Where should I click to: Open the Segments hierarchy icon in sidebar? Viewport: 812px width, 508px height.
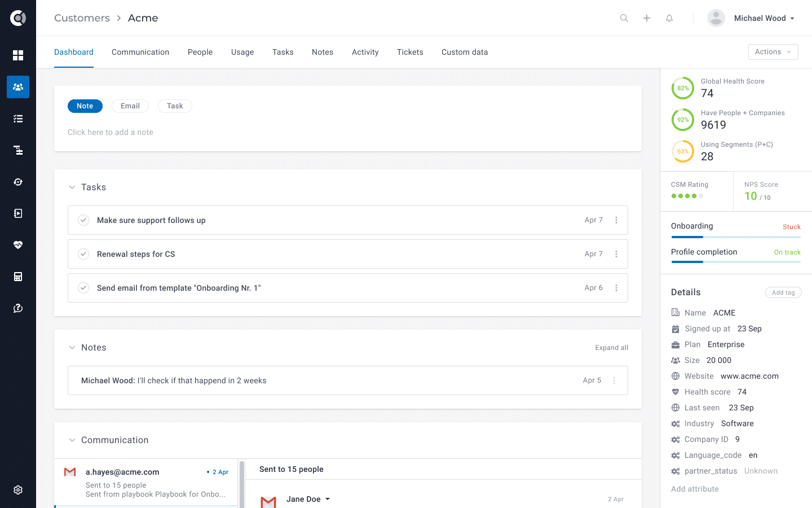tap(18, 150)
